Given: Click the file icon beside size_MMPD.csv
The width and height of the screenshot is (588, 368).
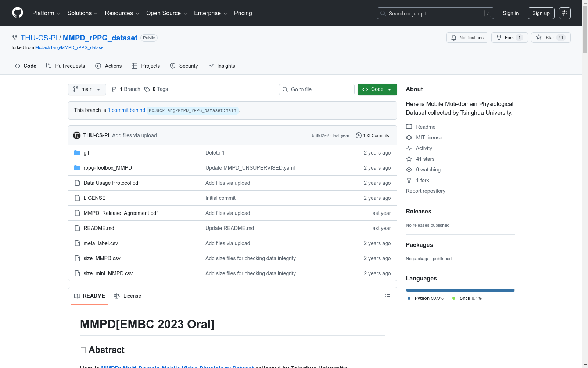Looking at the screenshot, I should (77, 258).
